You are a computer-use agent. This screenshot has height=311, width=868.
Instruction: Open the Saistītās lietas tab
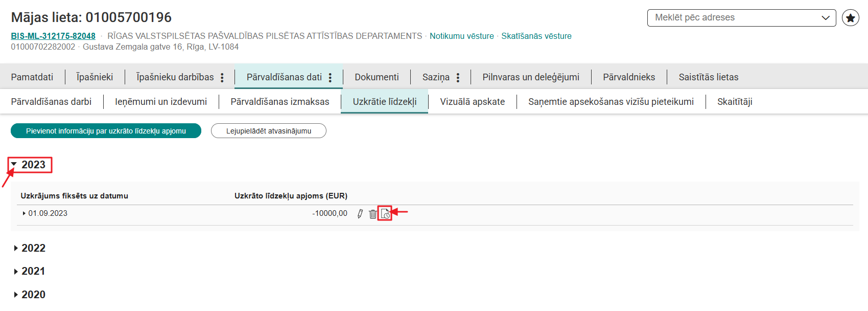click(x=709, y=77)
